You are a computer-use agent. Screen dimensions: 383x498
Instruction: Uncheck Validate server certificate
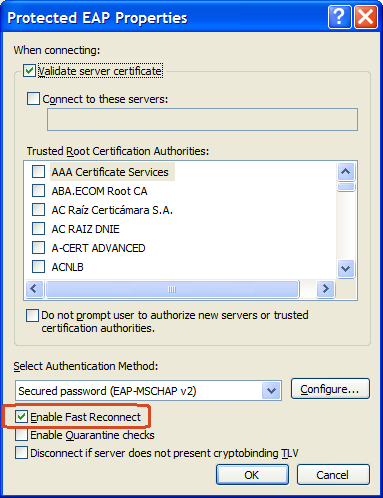point(29,71)
